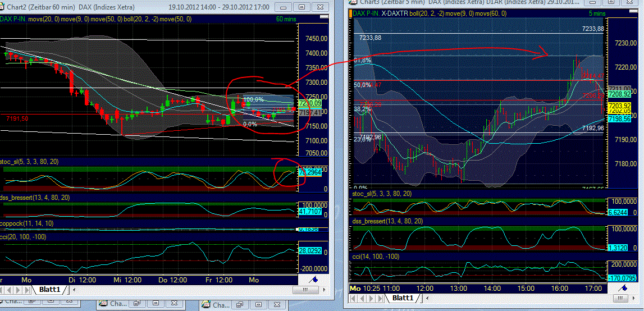Click the 41,7107 dss_bressert value
The height and width of the screenshot is (311, 644).
pos(310,211)
